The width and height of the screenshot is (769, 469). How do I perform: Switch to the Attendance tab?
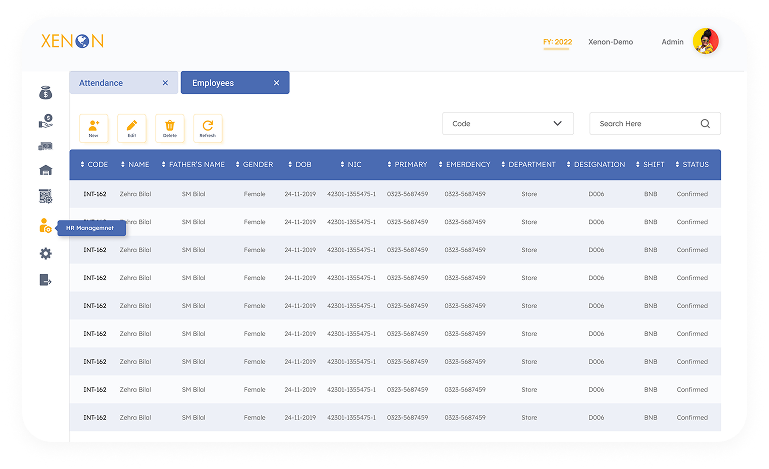(x=112, y=83)
